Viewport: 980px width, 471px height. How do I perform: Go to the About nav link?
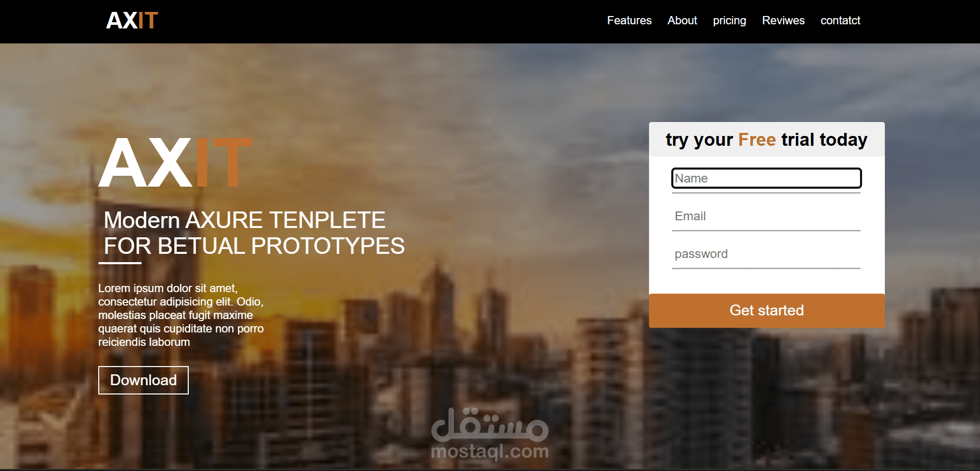pos(682,21)
